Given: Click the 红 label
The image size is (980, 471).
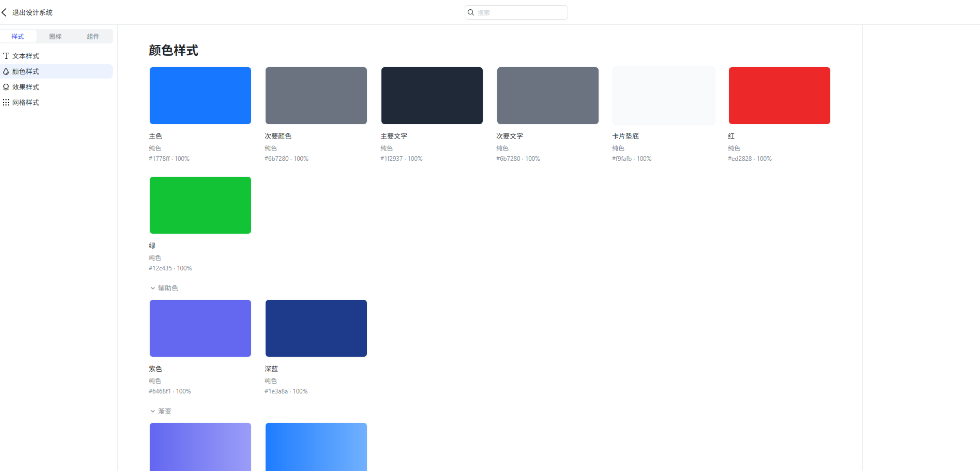Looking at the screenshot, I should pos(731,136).
